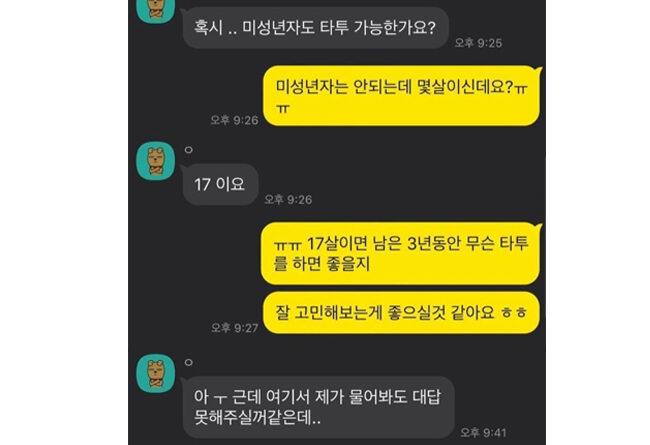
Task: Tap the partially visible avatar at the chat top
Action: pyautogui.click(x=156, y=11)
